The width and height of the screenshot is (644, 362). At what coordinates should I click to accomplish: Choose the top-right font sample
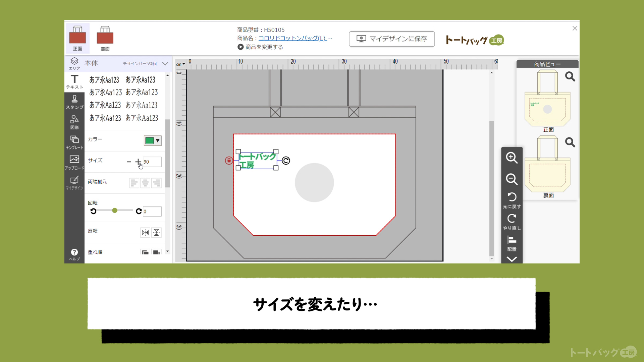coord(140,80)
